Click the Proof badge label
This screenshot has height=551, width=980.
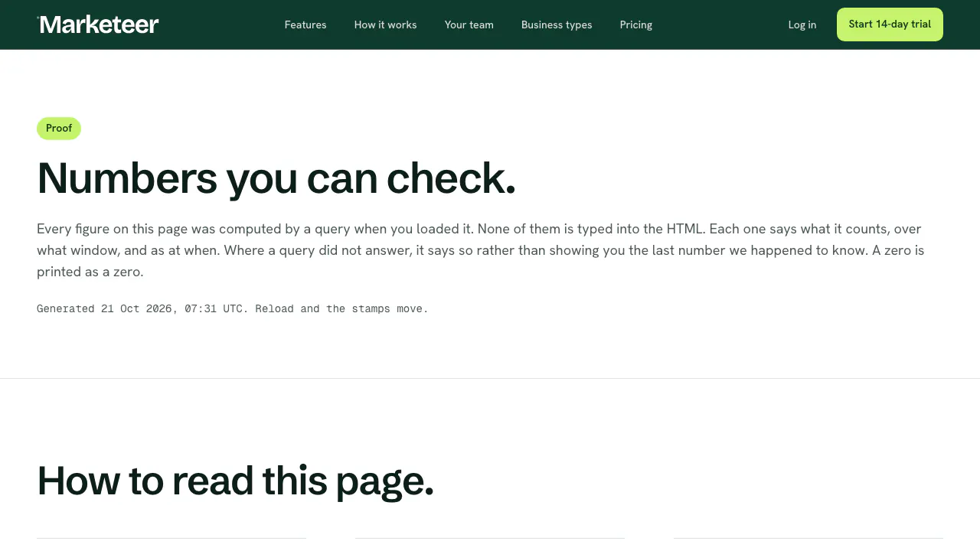[59, 129]
